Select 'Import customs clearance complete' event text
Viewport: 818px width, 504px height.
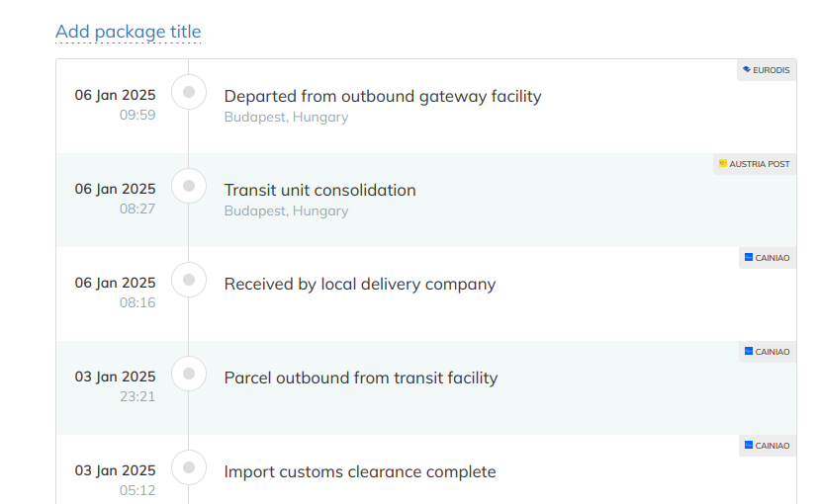(x=360, y=471)
